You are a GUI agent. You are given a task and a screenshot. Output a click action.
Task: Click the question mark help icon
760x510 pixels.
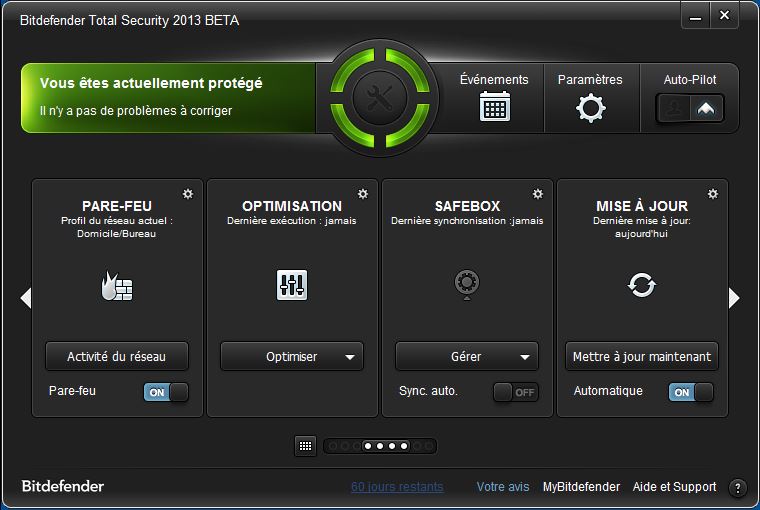coord(738,488)
